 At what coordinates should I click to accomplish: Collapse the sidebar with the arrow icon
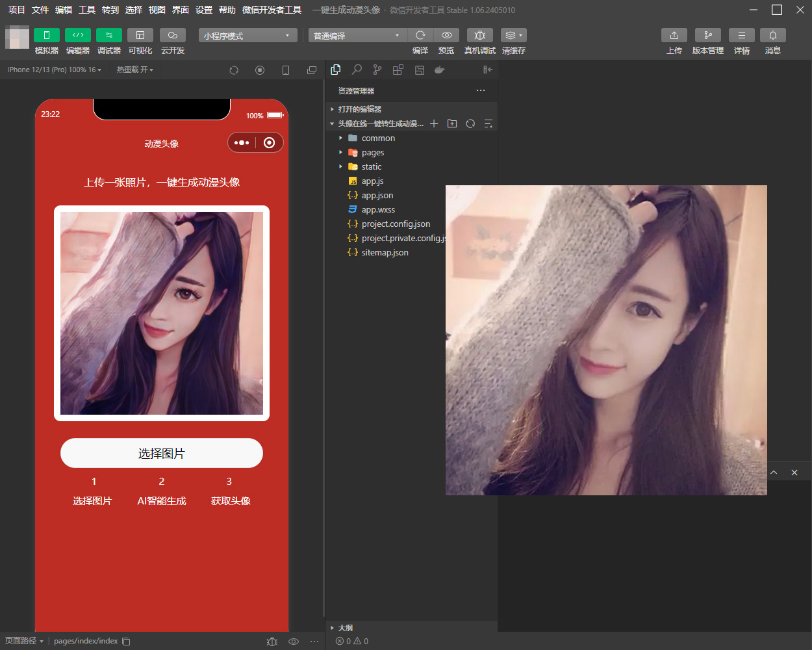point(488,70)
